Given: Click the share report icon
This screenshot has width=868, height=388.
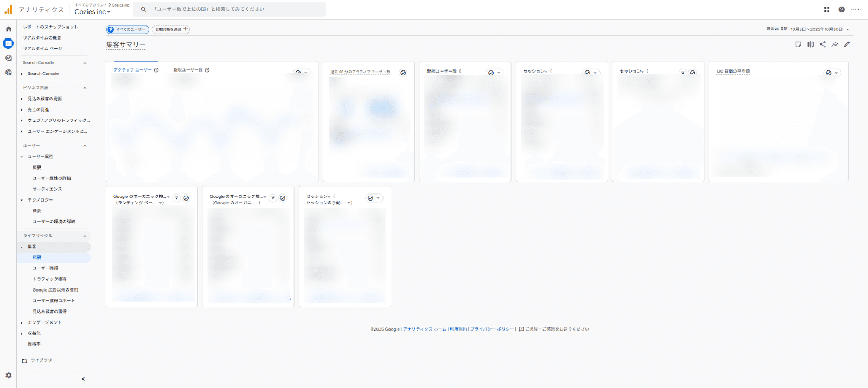Looking at the screenshot, I should [x=822, y=44].
